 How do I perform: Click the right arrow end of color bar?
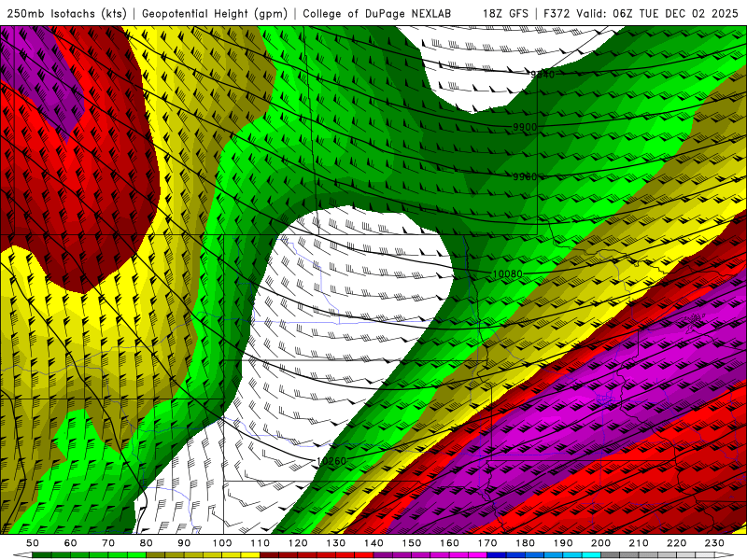pyautogui.click(x=725, y=555)
